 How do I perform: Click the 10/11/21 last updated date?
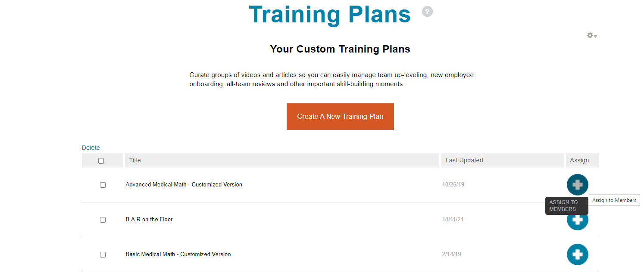point(453,220)
